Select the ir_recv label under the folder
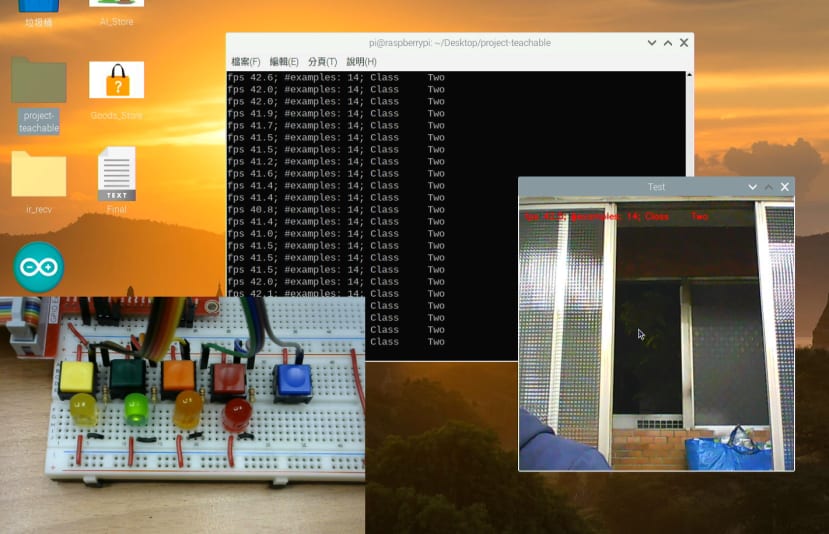The width and height of the screenshot is (829, 534). 39,209
